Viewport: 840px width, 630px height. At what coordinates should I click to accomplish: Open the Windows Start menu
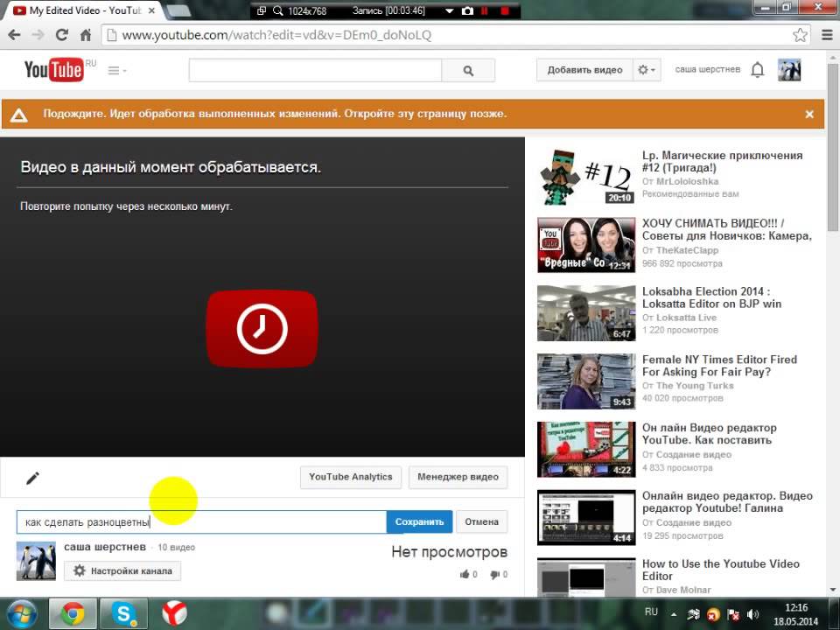[22, 614]
